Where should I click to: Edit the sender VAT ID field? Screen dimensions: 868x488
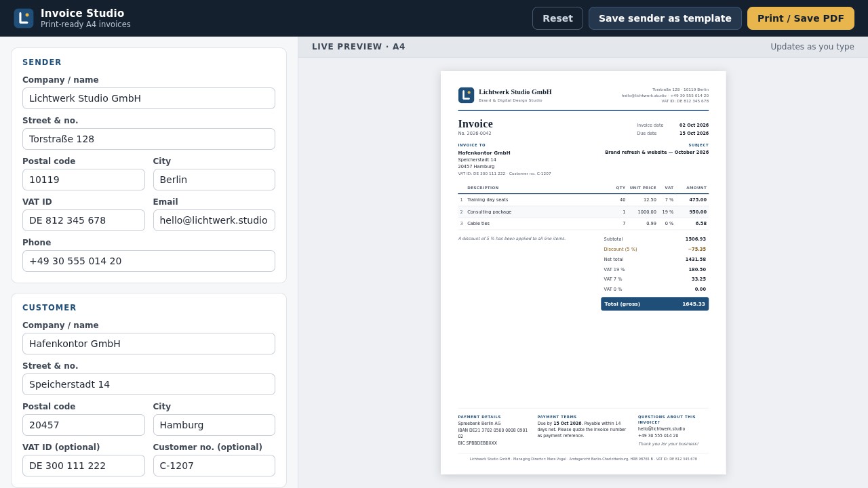click(x=83, y=220)
